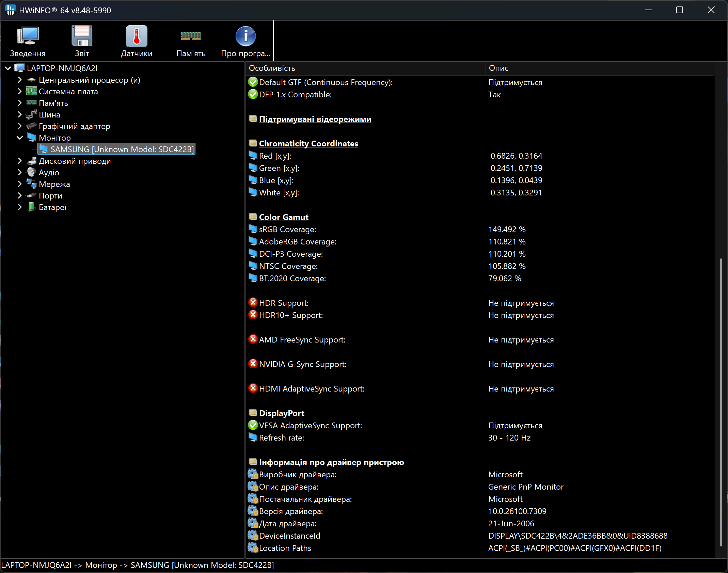728x573 pixels.
Task: Open Датчики thermometer sensors icon
Action: 137,36
